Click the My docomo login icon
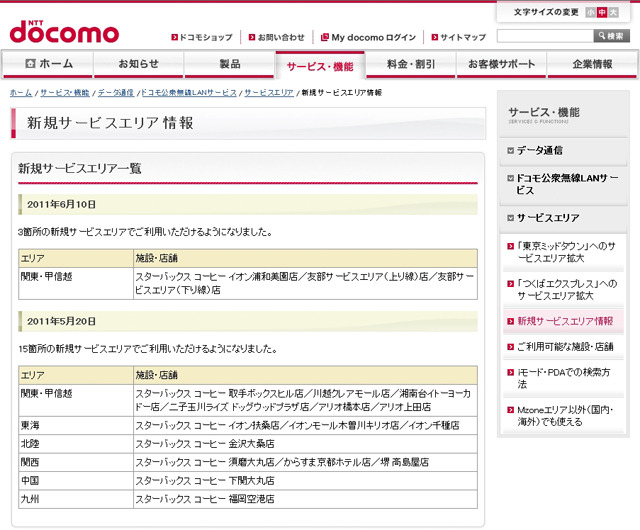Image resolution: width=640 pixels, height=530 pixels. pyautogui.click(x=324, y=38)
